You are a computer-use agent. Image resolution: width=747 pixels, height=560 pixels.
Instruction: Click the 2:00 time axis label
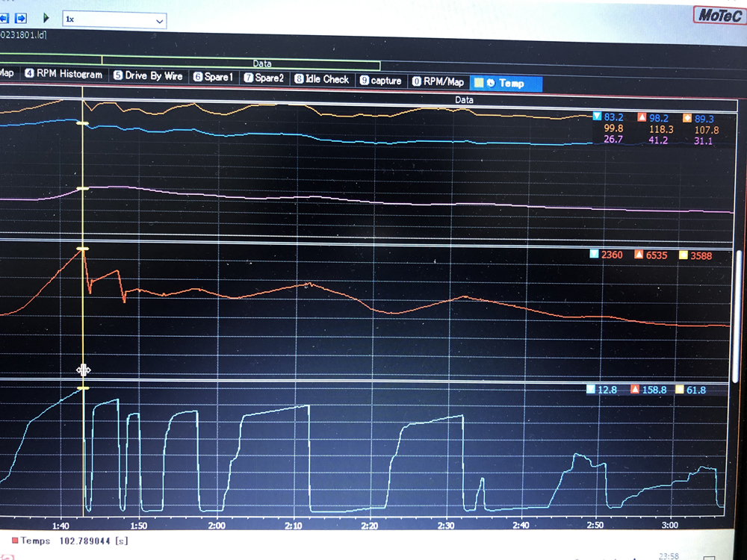[x=217, y=525]
